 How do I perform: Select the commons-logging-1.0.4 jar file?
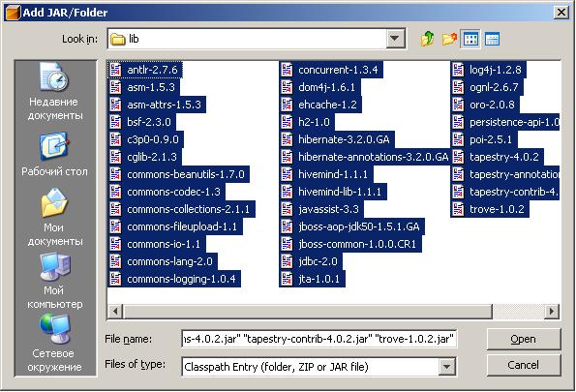pos(174,279)
